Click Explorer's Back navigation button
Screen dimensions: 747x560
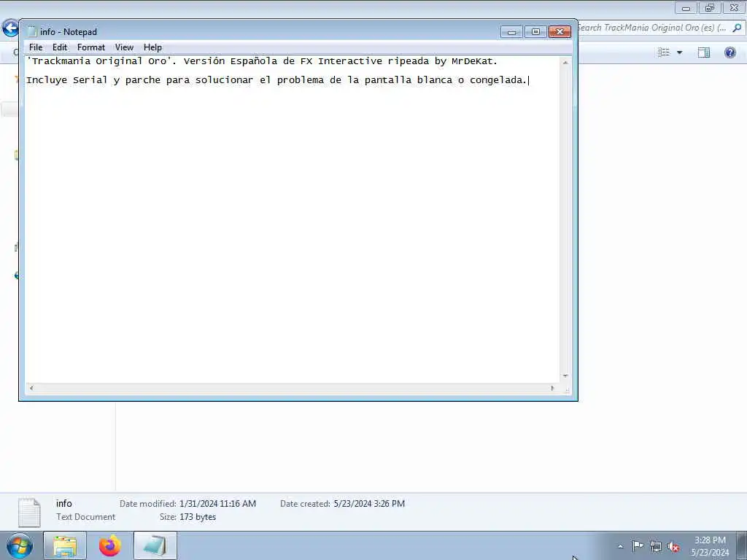click(10, 28)
